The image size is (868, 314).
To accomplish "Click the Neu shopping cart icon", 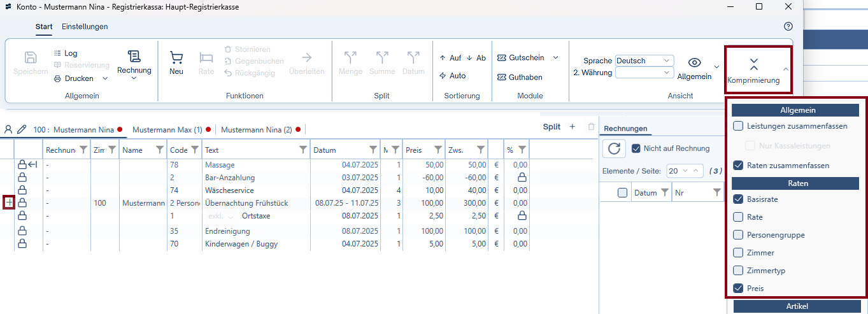I will (176, 58).
